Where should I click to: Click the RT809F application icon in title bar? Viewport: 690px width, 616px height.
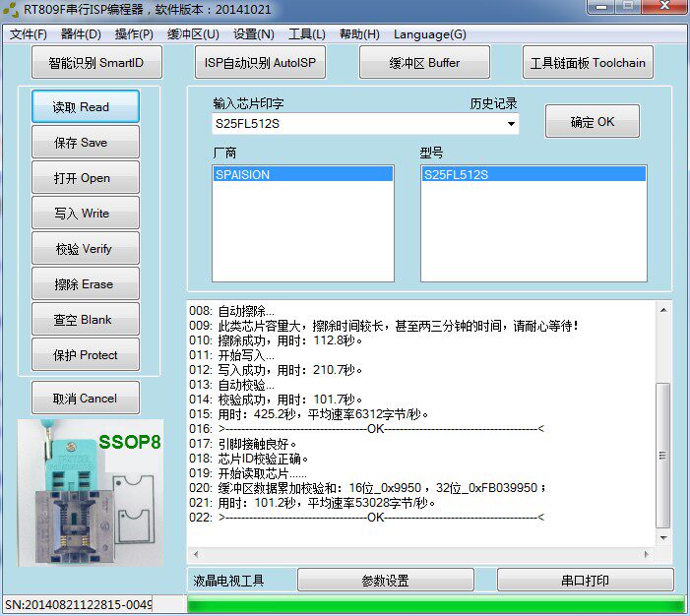(11, 10)
